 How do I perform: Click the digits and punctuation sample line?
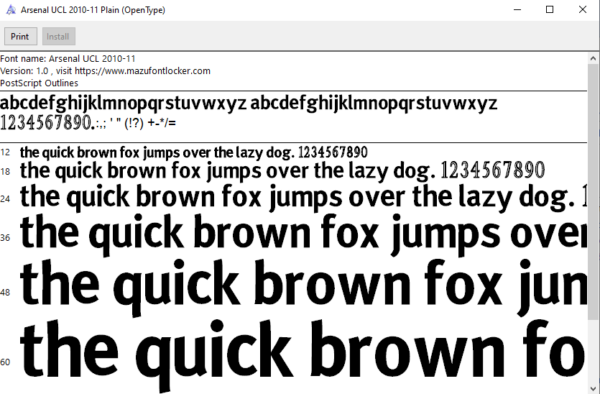pos(88,123)
